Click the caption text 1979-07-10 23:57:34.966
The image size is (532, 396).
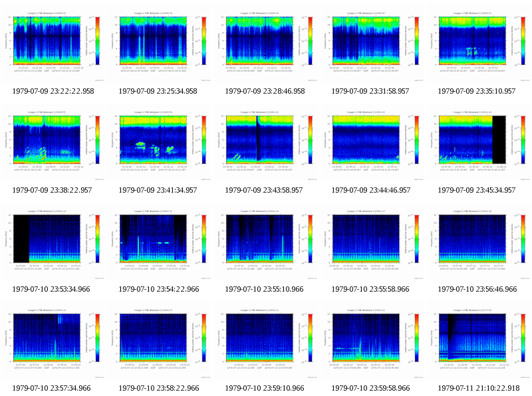52,388
